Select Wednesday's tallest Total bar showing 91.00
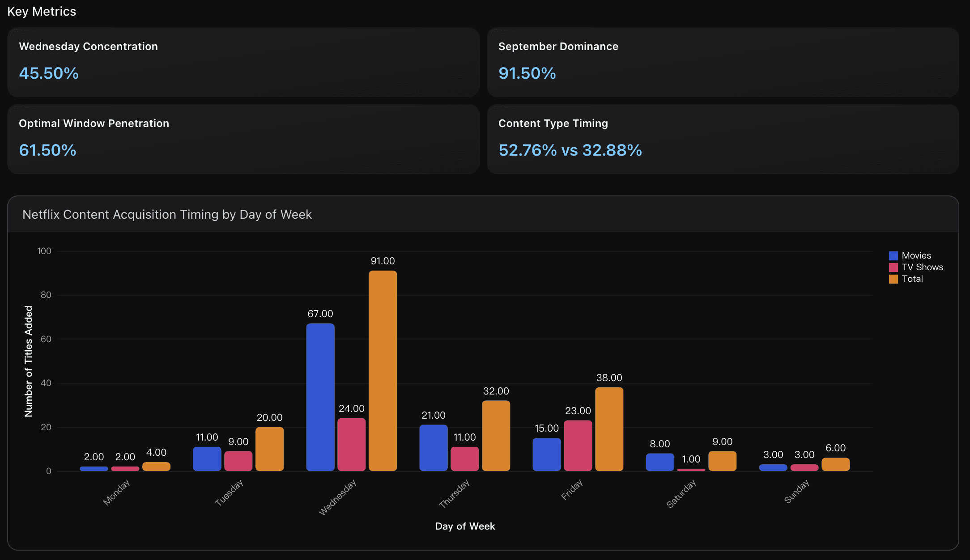The image size is (970, 560). pos(383,371)
